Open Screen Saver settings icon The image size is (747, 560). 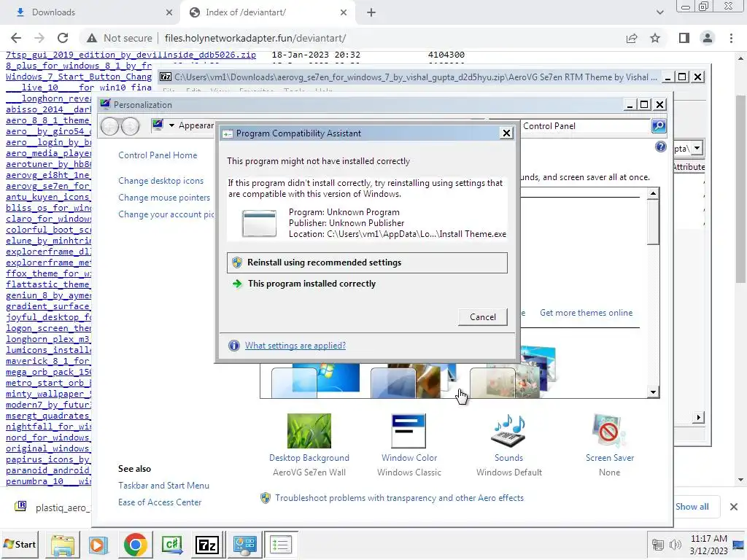tap(609, 431)
